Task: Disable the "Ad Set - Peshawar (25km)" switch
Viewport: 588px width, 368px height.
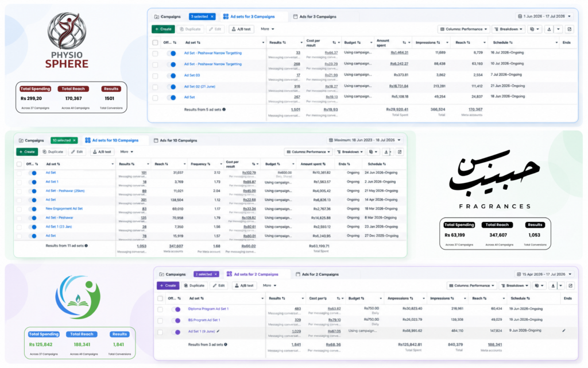Action: pyautogui.click(x=33, y=191)
